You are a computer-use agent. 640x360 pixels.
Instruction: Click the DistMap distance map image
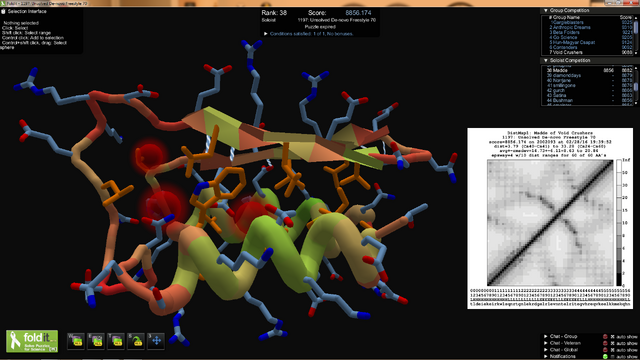coord(550,223)
